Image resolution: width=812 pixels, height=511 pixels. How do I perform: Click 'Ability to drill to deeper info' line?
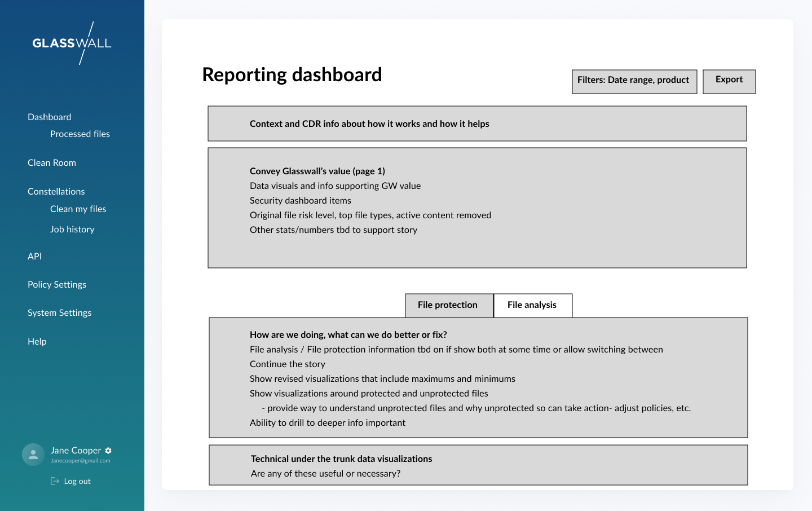coord(328,423)
